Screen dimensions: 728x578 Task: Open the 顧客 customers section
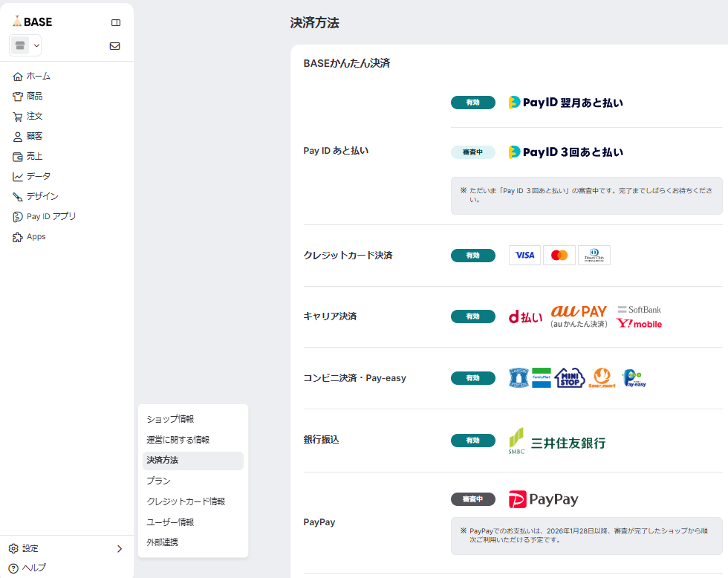[x=33, y=136]
